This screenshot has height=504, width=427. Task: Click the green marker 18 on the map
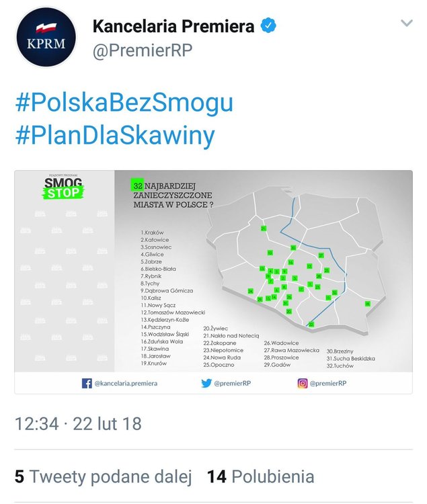(x=367, y=304)
